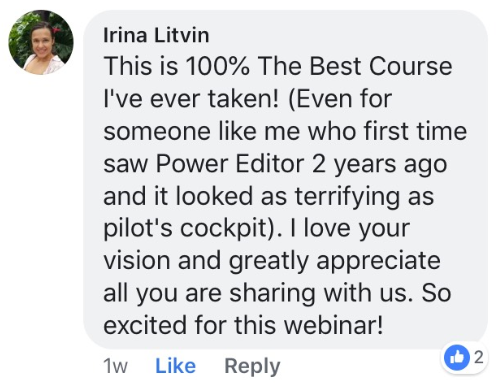Open Irina Litvin's profile picture

pyautogui.click(x=41, y=42)
